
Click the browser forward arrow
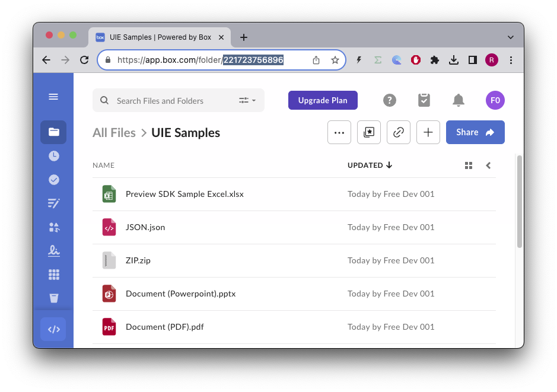[65, 60]
